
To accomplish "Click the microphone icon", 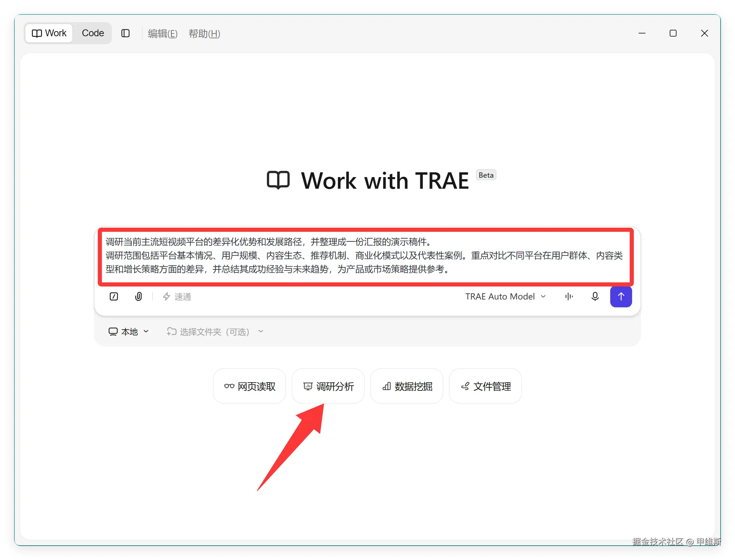I will coord(595,296).
